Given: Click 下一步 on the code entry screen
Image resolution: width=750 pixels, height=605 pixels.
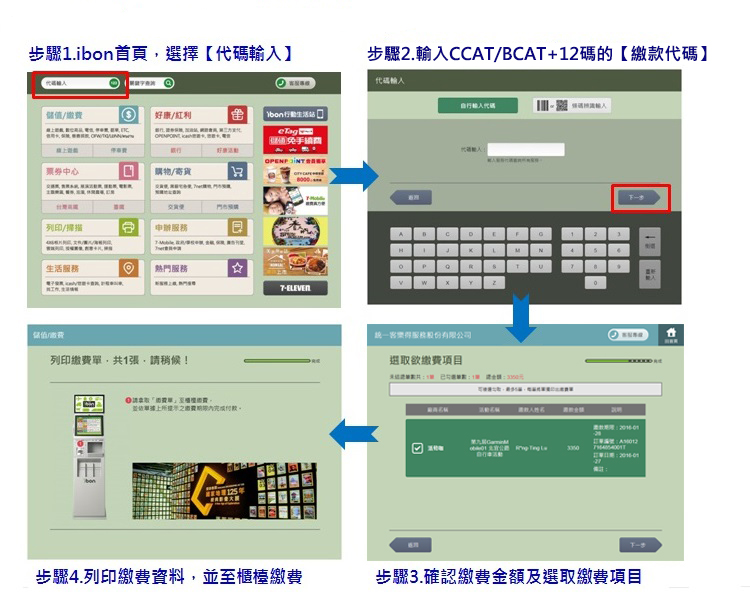Looking at the screenshot, I should (639, 198).
